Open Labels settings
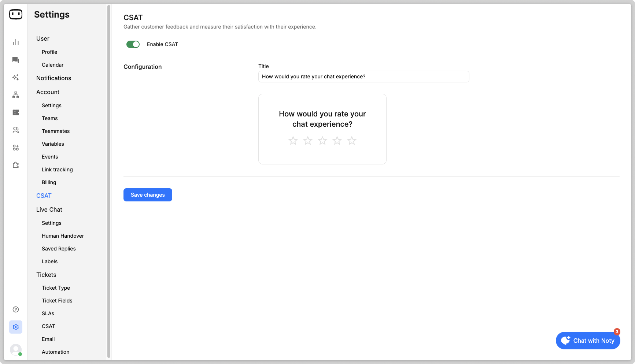Screen dimensions: 635x364 [50, 261]
